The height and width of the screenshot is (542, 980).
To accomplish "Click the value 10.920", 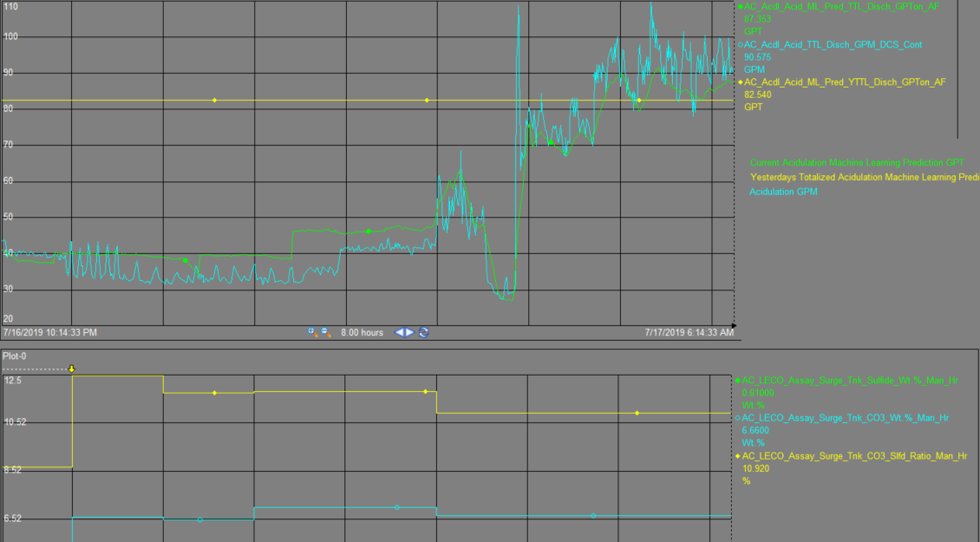I will click(755, 468).
